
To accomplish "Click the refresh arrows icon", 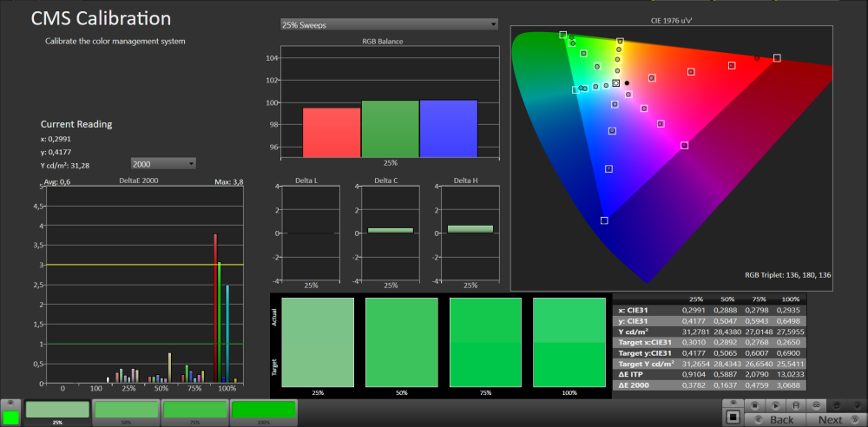I will point(837,405).
